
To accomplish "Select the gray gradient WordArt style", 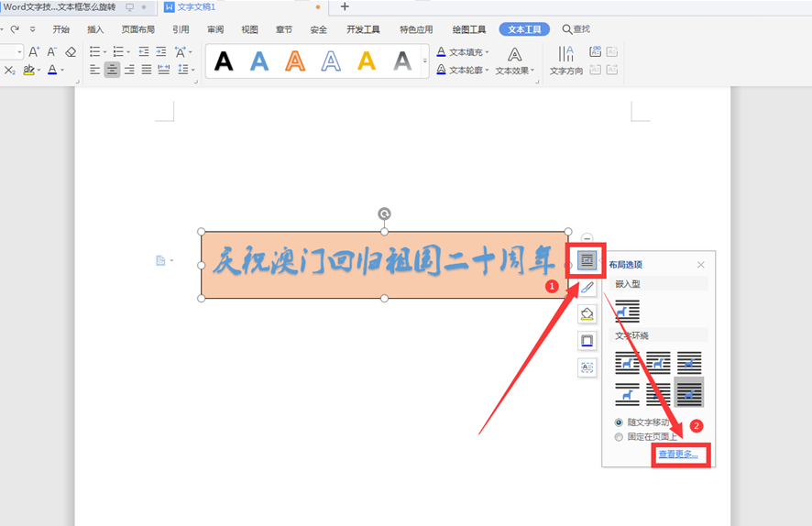I will coord(402,61).
